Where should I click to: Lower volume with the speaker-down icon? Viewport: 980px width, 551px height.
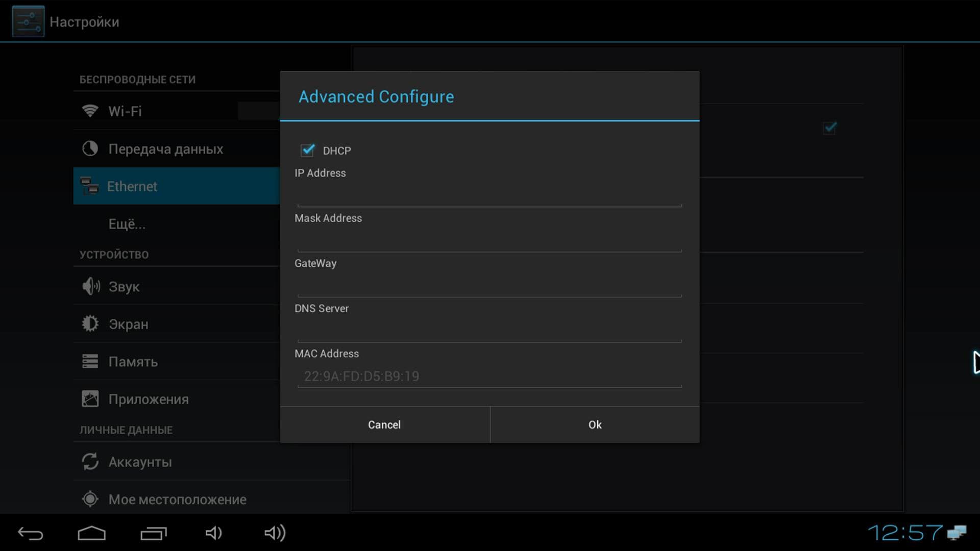[x=213, y=534]
